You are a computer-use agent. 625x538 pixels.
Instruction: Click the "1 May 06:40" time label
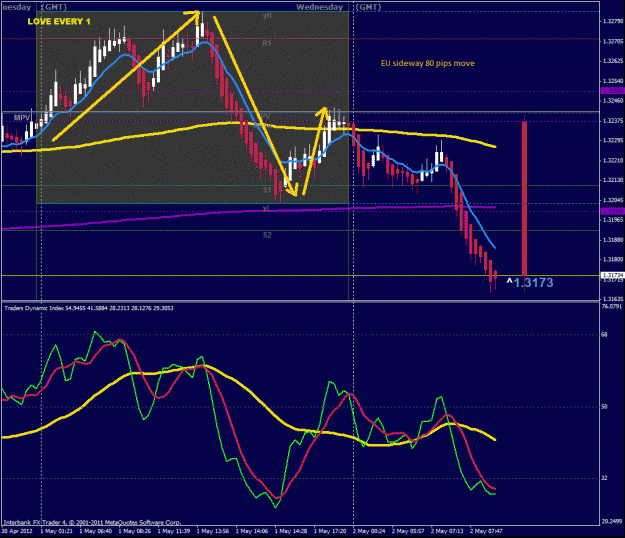(96, 531)
